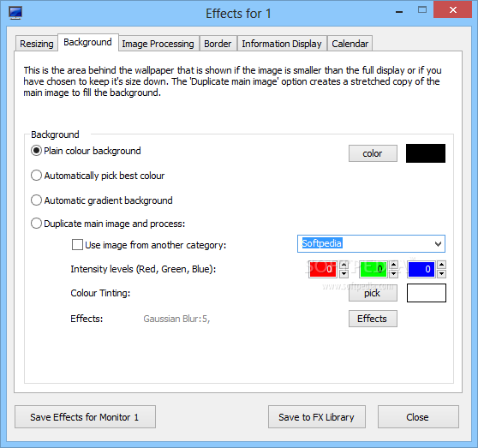Click the black background colour swatch
This screenshot has height=448, width=478.
click(426, 153)
